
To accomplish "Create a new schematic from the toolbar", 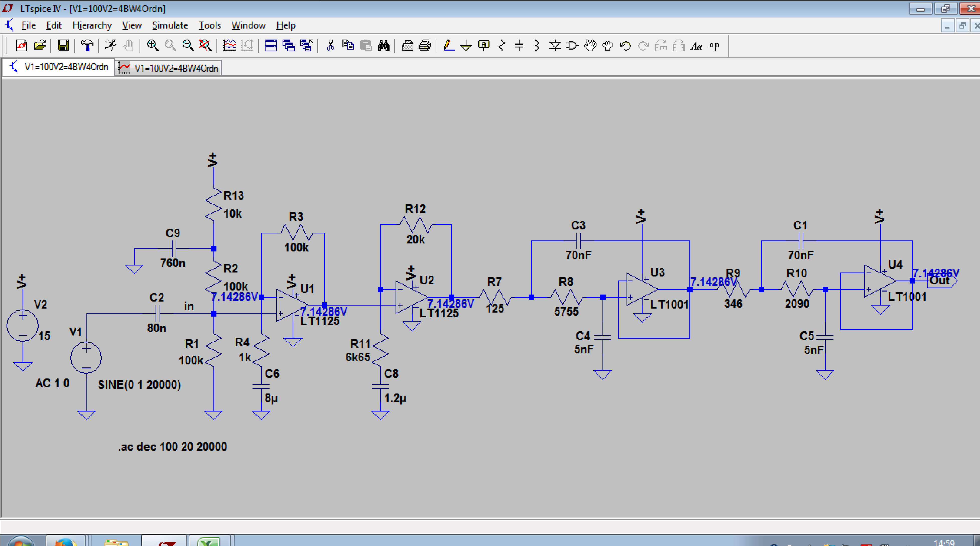I will click(22, 46).
